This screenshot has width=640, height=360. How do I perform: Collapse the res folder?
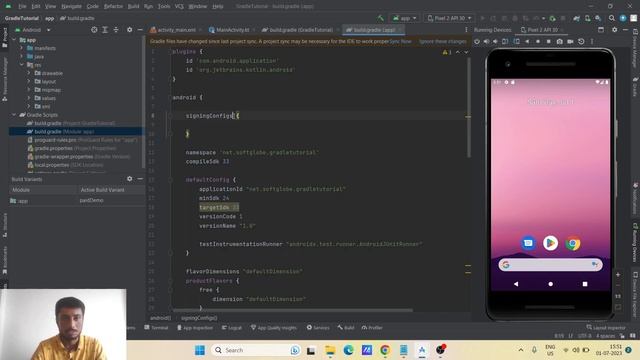pyautogui.click(x=22, y=65)
